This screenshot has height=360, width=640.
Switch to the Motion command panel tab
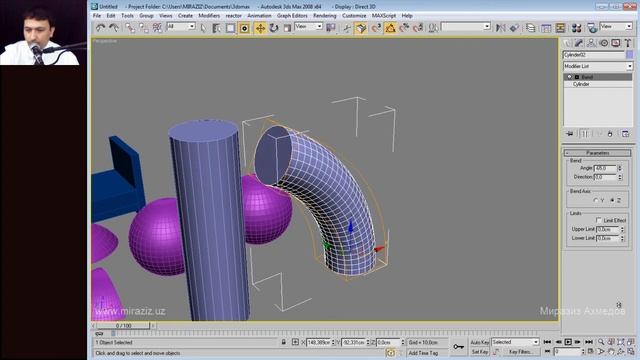[604, 43]
